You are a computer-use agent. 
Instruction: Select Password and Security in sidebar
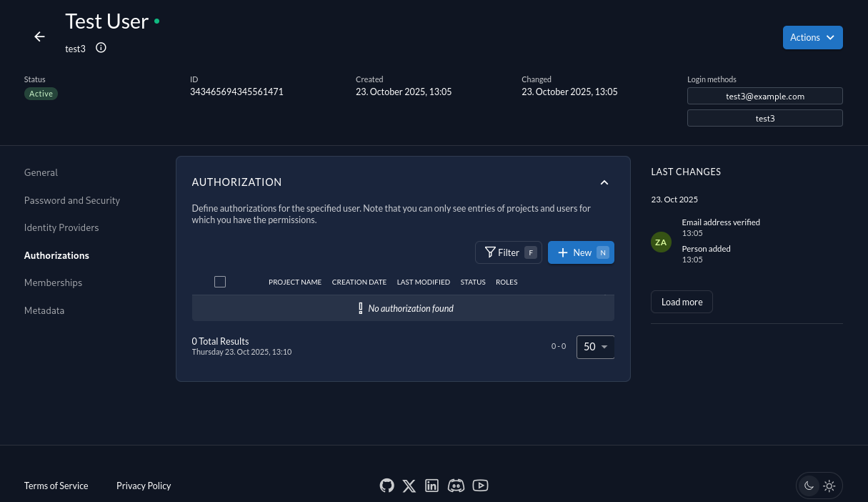click(72, 200)
